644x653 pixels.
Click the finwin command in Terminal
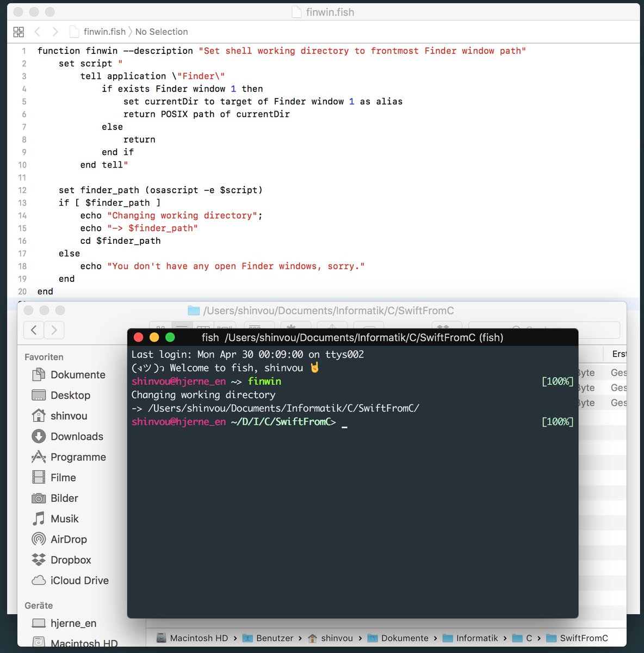(x=264, y=381)
